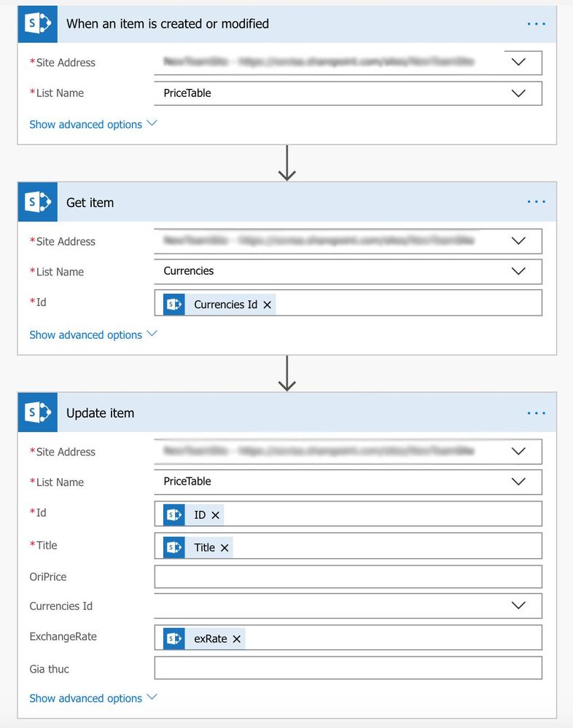Screen dimensions: 573x728
Task: Open the Currencies Id dropdown in Update item
Action: pyautogui.click(x=518, y=605)
